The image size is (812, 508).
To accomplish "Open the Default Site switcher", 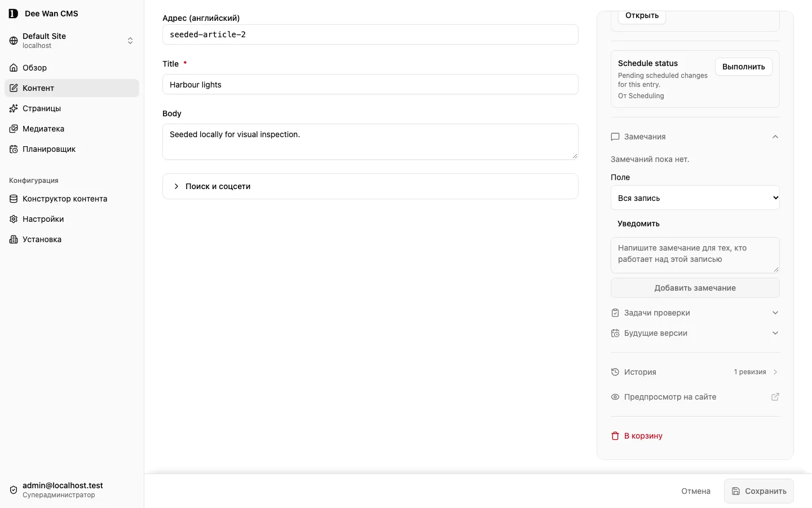I will click(x=72, y=41).
